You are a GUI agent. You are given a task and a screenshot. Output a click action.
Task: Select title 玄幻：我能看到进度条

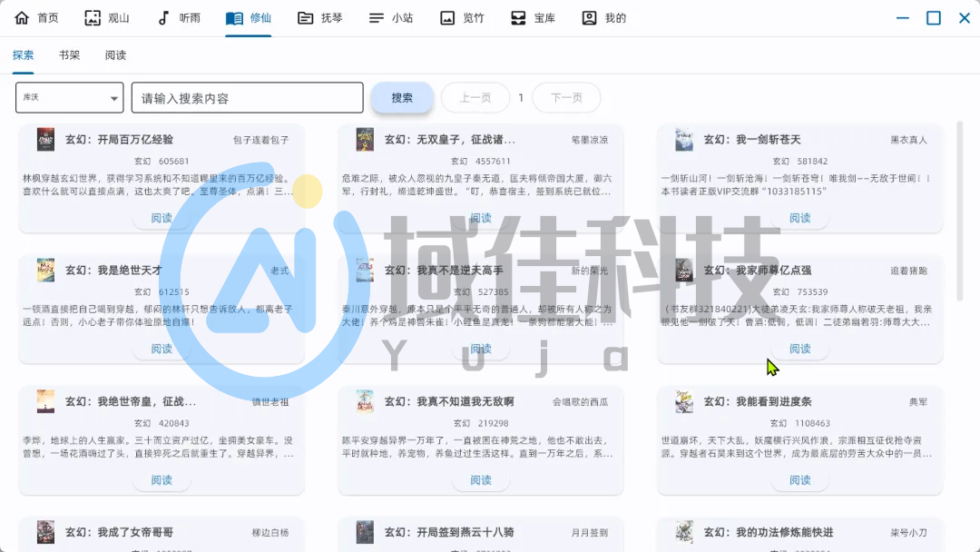pos(758,401)
